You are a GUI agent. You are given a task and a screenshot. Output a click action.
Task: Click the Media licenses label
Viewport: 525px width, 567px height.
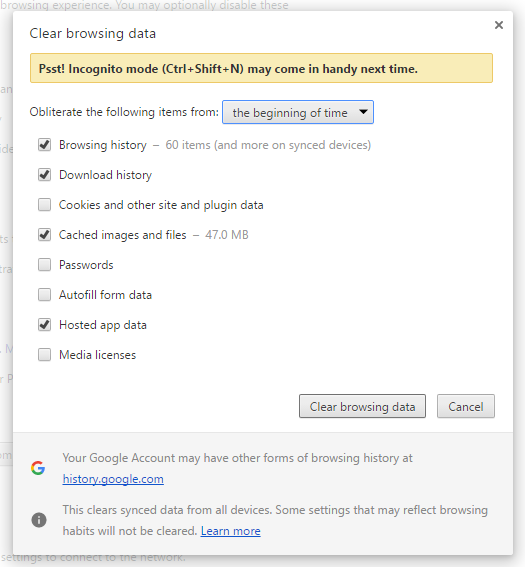98,355
